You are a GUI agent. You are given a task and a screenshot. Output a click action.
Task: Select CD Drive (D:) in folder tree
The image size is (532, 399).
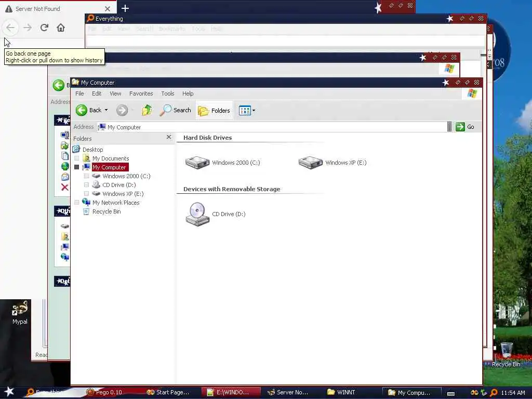119,185
